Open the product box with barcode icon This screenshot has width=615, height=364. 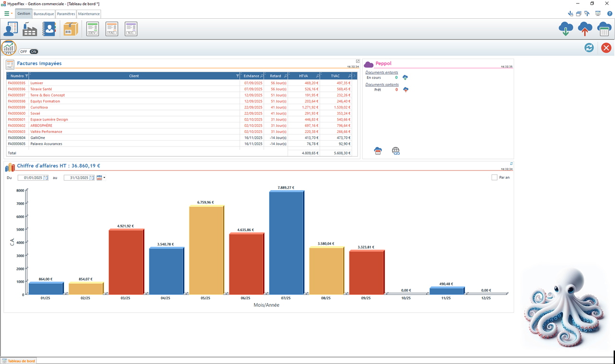point(71,29)
